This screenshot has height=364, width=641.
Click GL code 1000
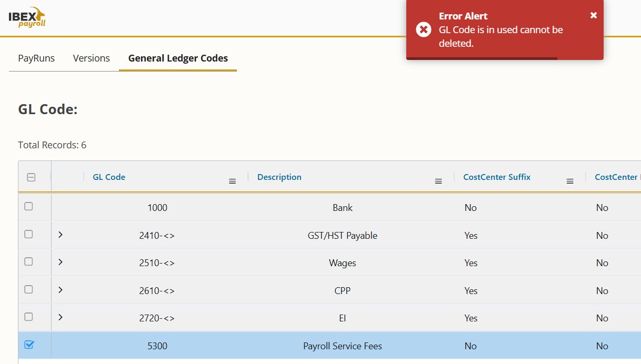point(157,208)
